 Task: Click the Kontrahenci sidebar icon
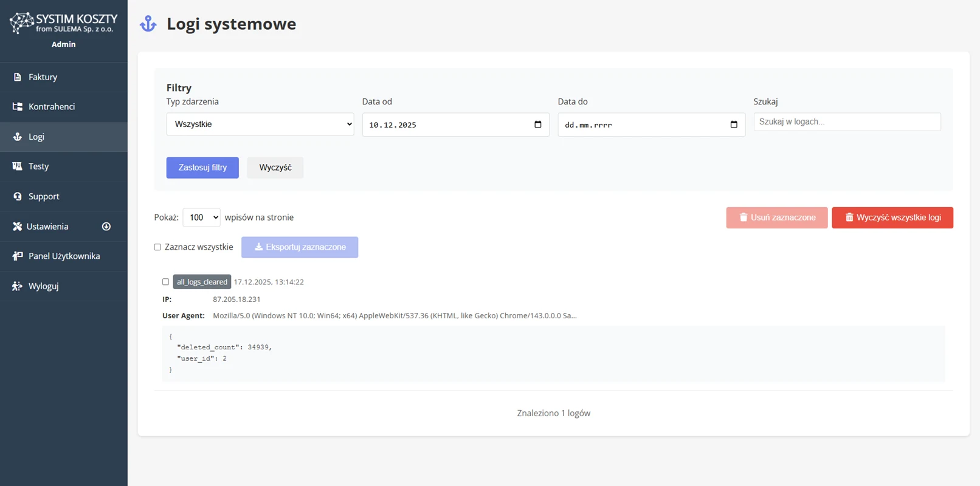[x=17, y=107]
